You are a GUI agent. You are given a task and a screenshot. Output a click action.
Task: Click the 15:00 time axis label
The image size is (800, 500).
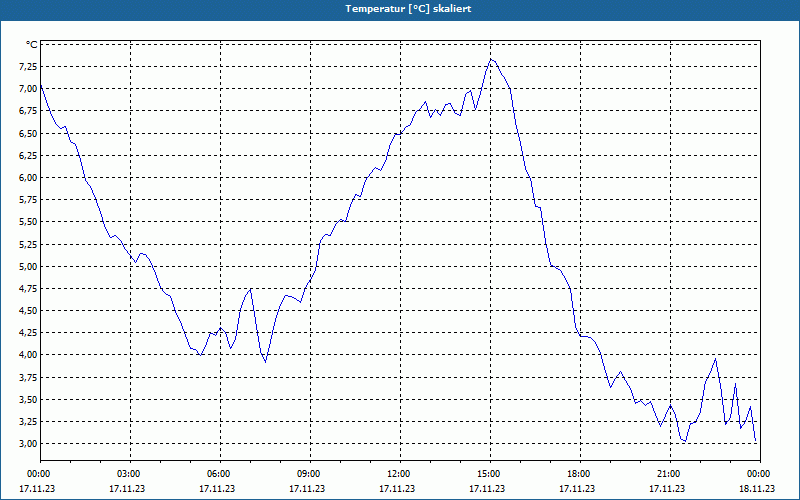click(x=490, y=474)
